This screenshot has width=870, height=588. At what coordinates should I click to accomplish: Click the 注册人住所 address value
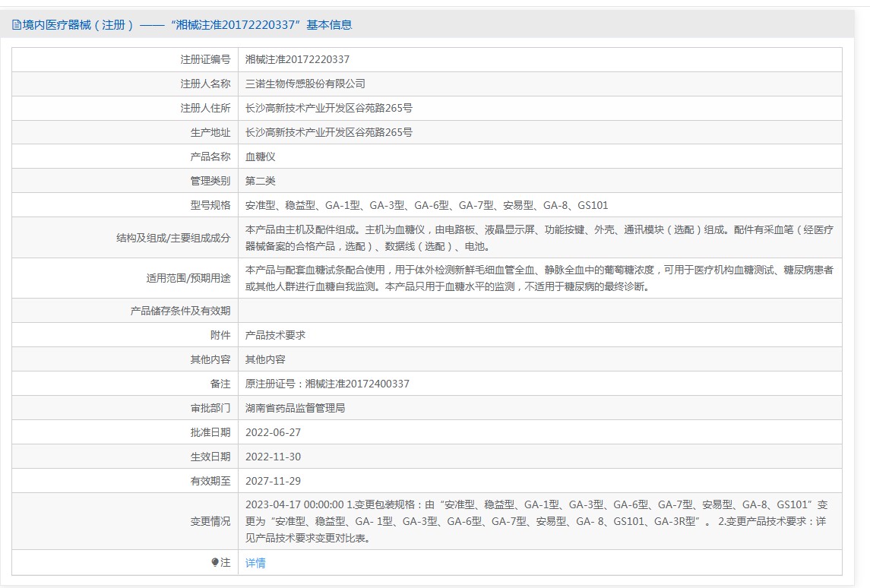click(328, 108)
